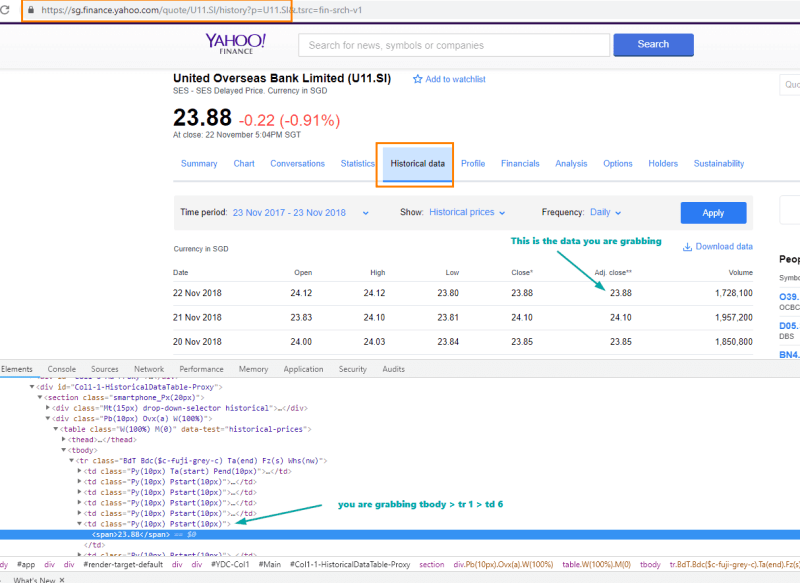The width and height of the screenshot is (800, 583).
Task: Click the Volume column header
Action: 740,272
